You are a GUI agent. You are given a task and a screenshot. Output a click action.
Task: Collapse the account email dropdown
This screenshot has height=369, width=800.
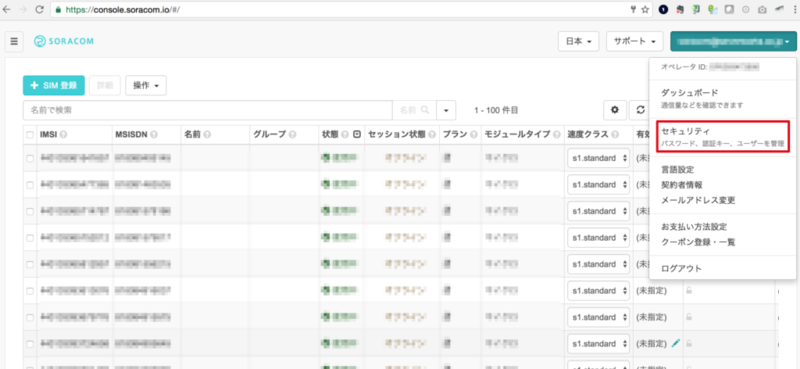733,42
